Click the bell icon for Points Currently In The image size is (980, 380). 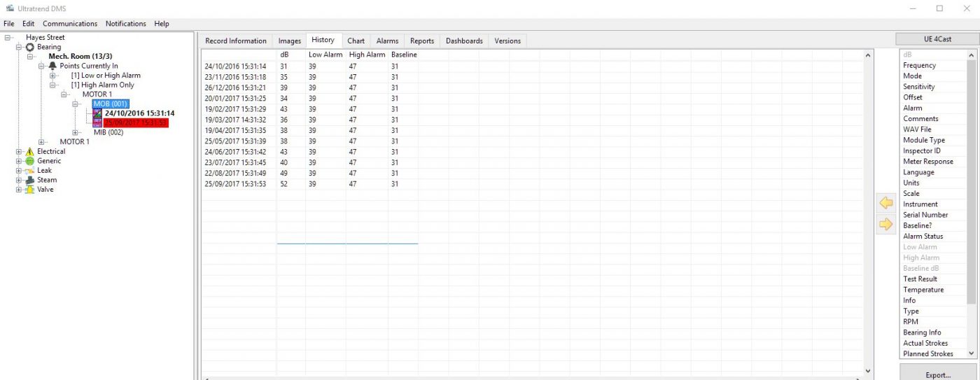pos(52,66)
